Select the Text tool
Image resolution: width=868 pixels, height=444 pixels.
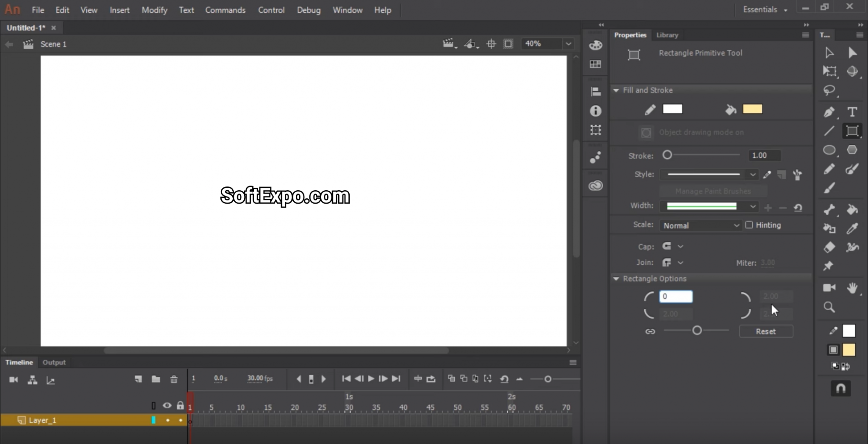[x=852, y=112]
